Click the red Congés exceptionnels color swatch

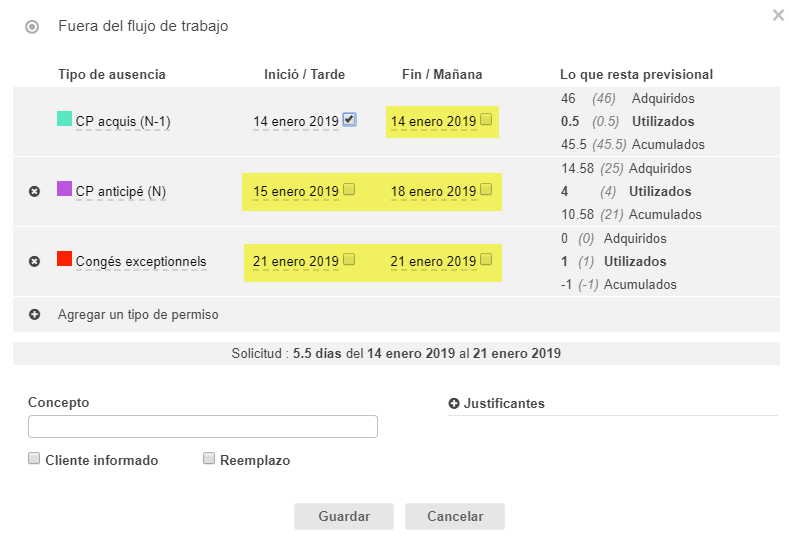point(64,259)
